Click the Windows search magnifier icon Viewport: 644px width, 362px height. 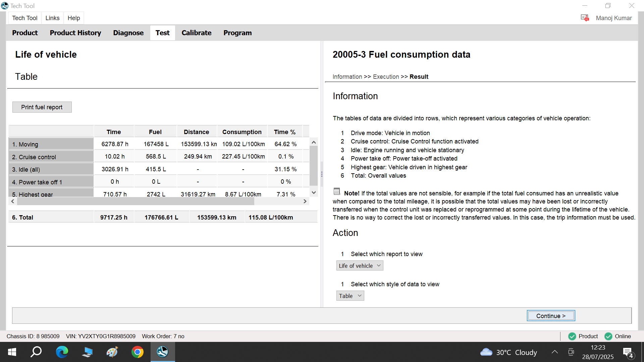pyautogui.click(x=36, y=352)
